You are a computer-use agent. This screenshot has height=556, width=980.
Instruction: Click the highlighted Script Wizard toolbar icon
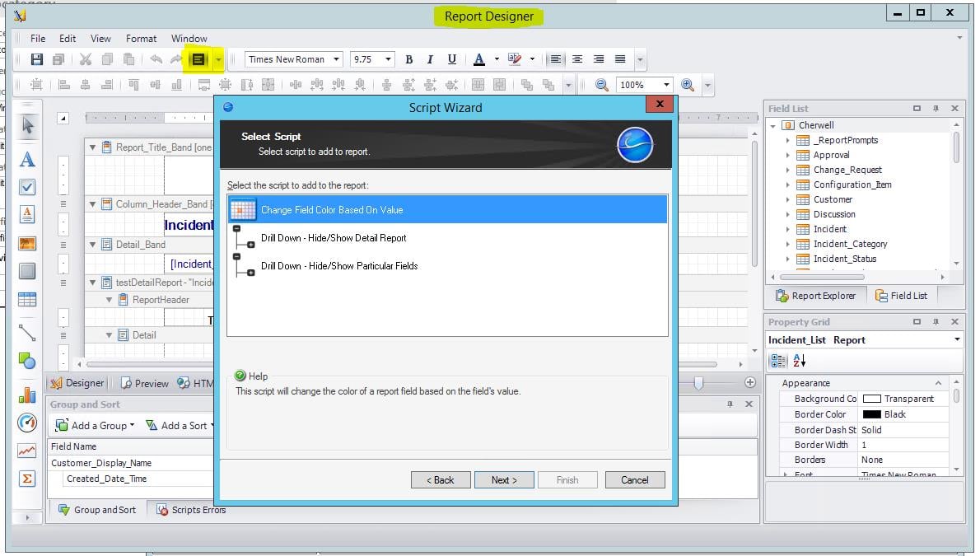(x=198, y=59)
